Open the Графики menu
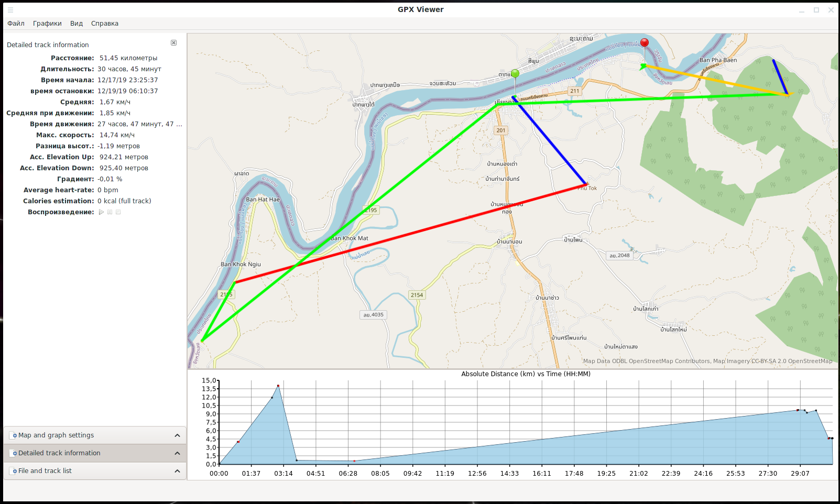Screen dimensions: 840x504 click(47, 24)
